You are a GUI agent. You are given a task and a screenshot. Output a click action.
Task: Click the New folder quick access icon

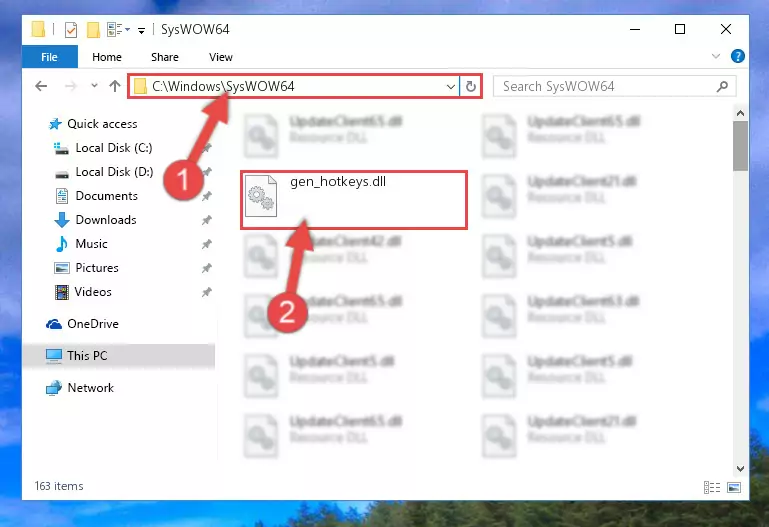93,30
